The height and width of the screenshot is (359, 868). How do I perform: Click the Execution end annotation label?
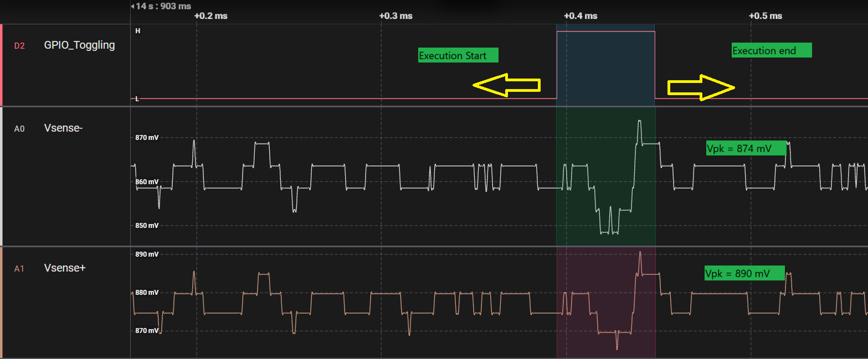point(771,50)
